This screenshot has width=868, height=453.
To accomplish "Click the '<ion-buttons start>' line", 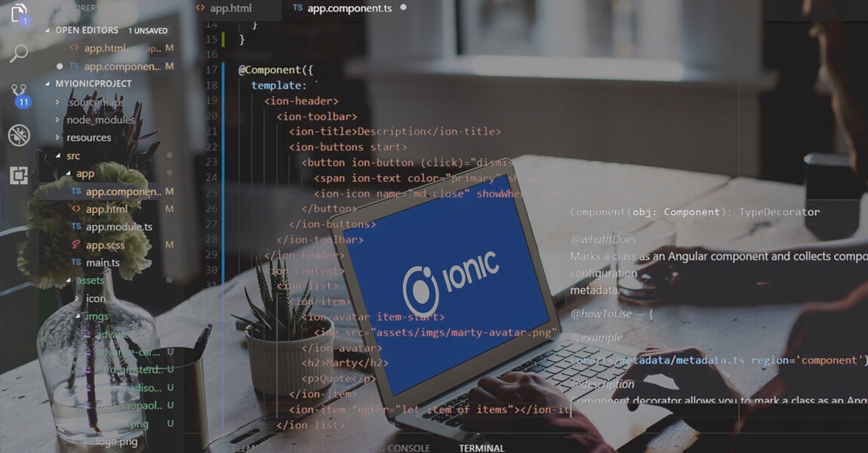I will [x=348, y=146].
